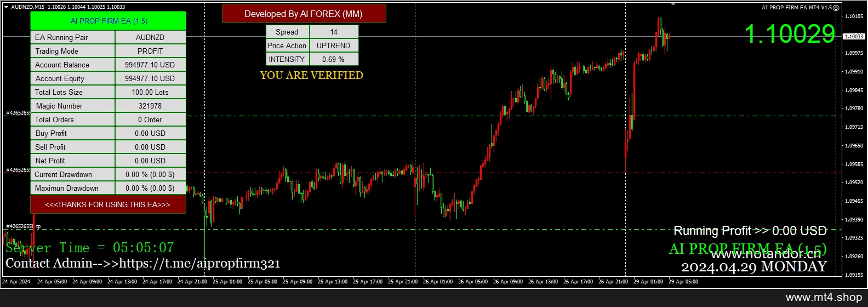This screenshot has width=868, height=307.
Task: Click the 1.09195 price axis label
Action: [x=854, y=275]
